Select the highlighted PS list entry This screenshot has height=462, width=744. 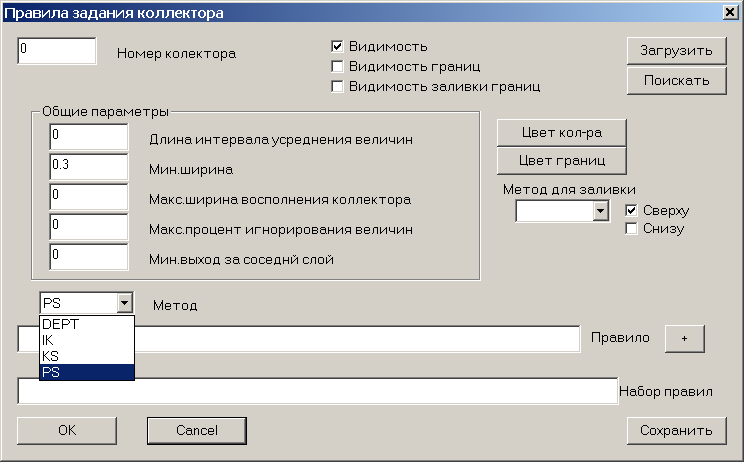click(x=87, y=372)
